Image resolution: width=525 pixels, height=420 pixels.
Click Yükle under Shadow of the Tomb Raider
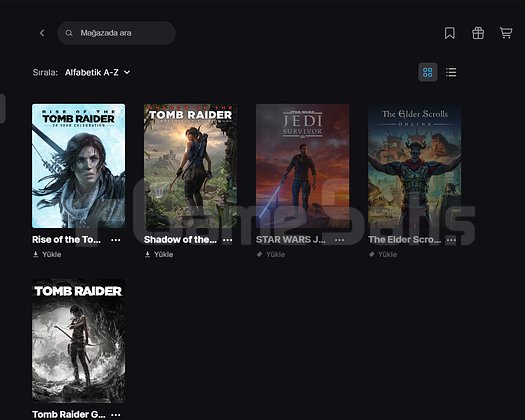[159, 255]
